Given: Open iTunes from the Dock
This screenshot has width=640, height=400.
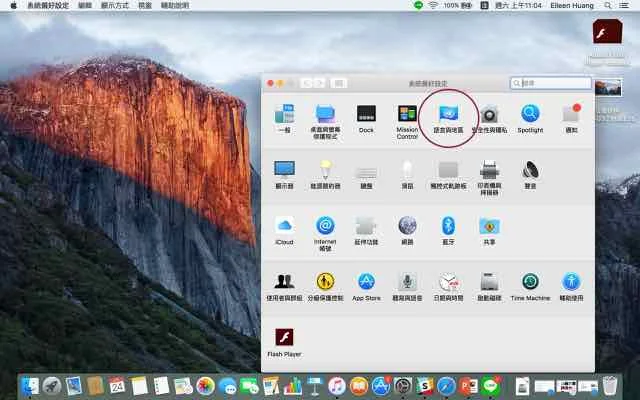Looking at the screenshot, I should point(337,386).
